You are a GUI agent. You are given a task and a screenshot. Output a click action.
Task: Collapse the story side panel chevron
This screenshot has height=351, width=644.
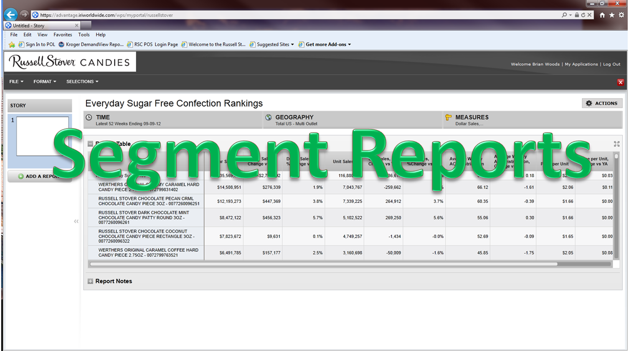[x=76, y=221]
